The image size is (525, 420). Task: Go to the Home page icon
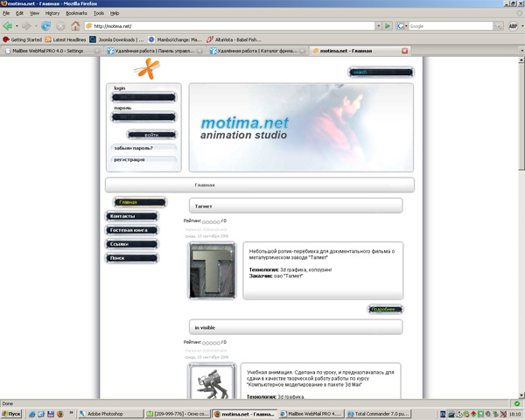point(75,25)
